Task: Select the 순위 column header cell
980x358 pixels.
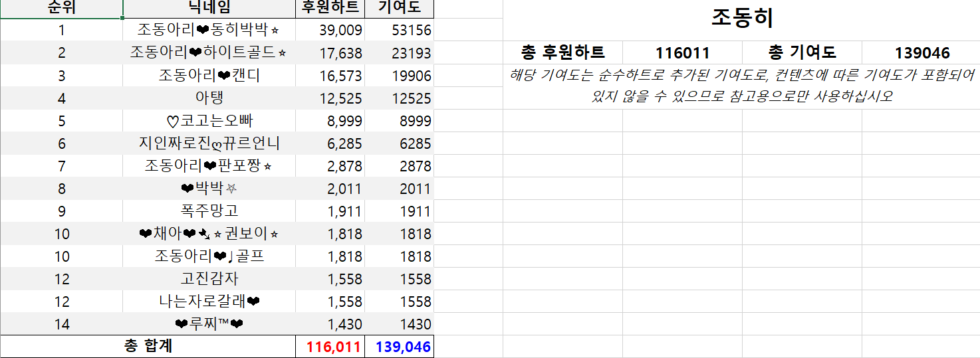Action: pos(61,9)
